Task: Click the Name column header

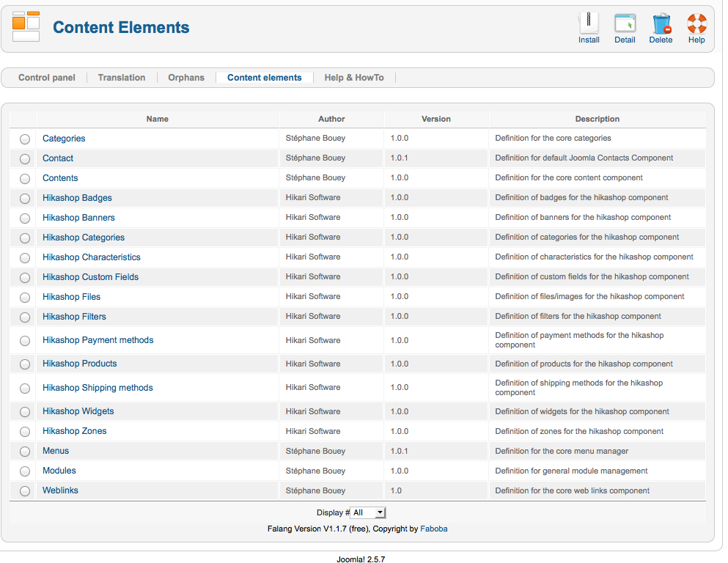Action: pyautogui.click(x=158, y=119)
